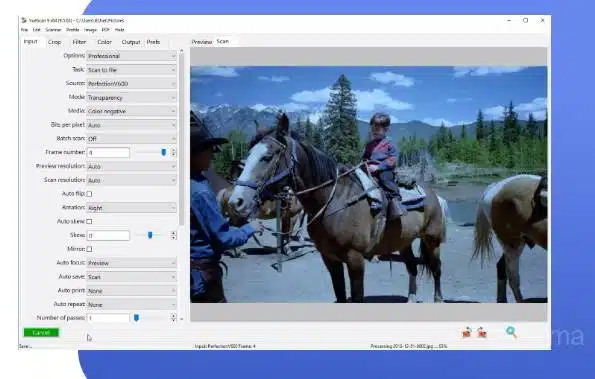Toggle the Auto flip checkbox
Image resolution: width=595 pixels, height=379 pixels.
pyautogui.click(x=89, y=194)
